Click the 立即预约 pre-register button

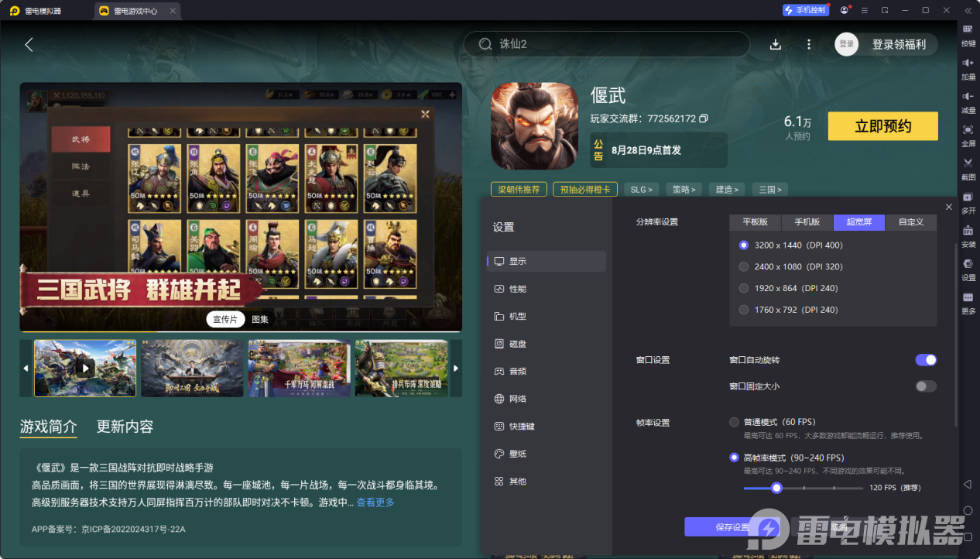pos(882,126)
